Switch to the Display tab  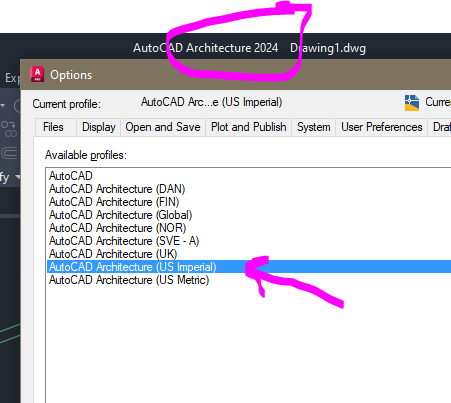pos(99,127)
